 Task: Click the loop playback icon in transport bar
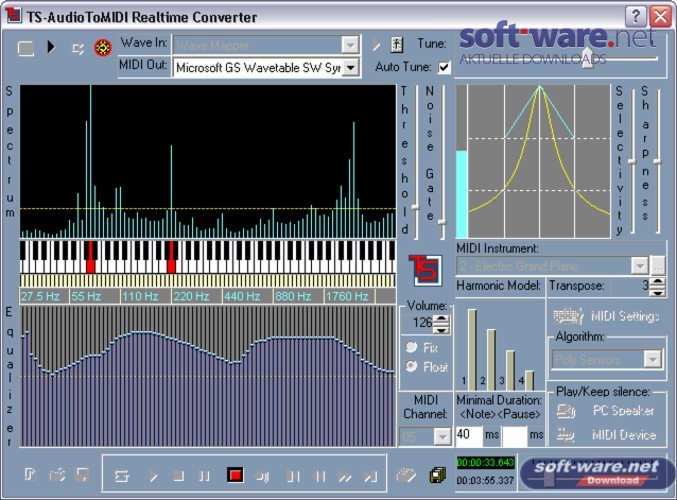122,476
